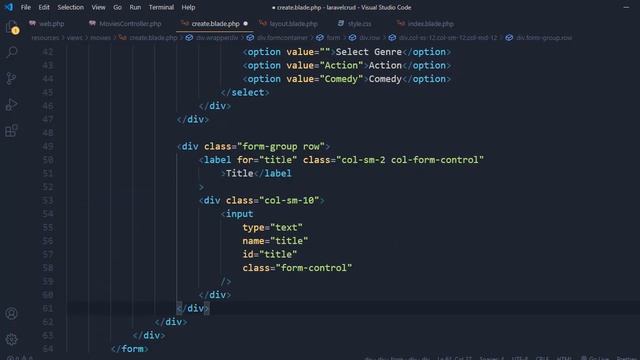Open the Help menu

click(188, 7)
